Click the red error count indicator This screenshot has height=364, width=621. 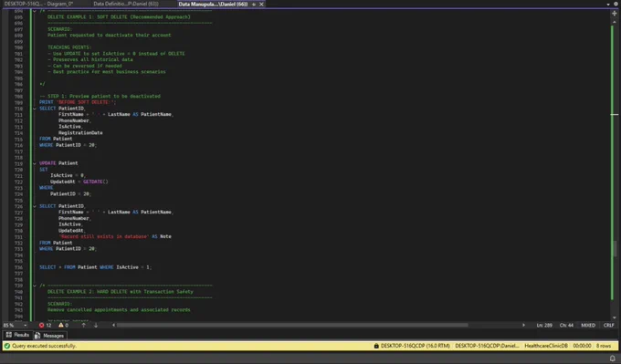45,325
